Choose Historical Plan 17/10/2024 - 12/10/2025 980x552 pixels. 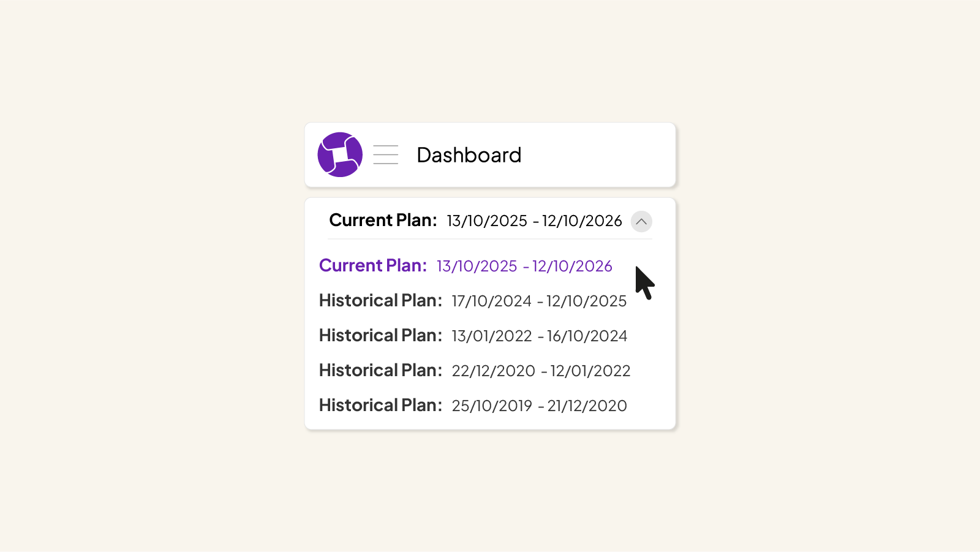click(x=472, y=300)
